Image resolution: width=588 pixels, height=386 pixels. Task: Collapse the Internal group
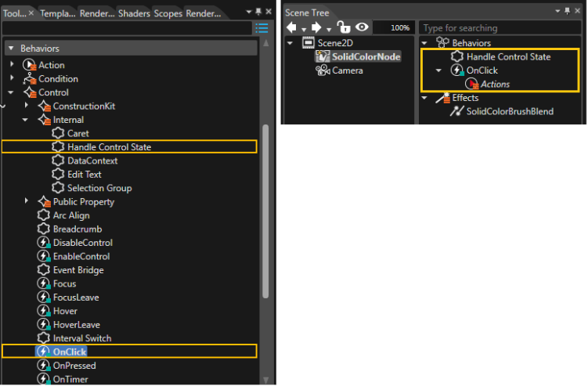click(25, 120)
